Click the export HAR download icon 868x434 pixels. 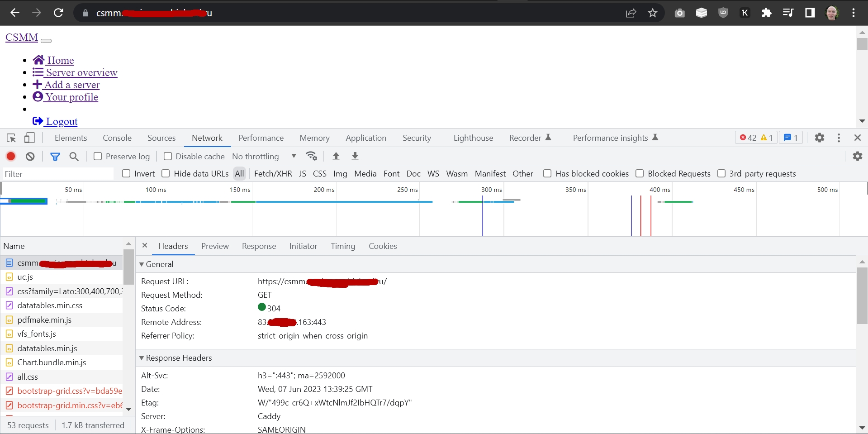(355, 156)
